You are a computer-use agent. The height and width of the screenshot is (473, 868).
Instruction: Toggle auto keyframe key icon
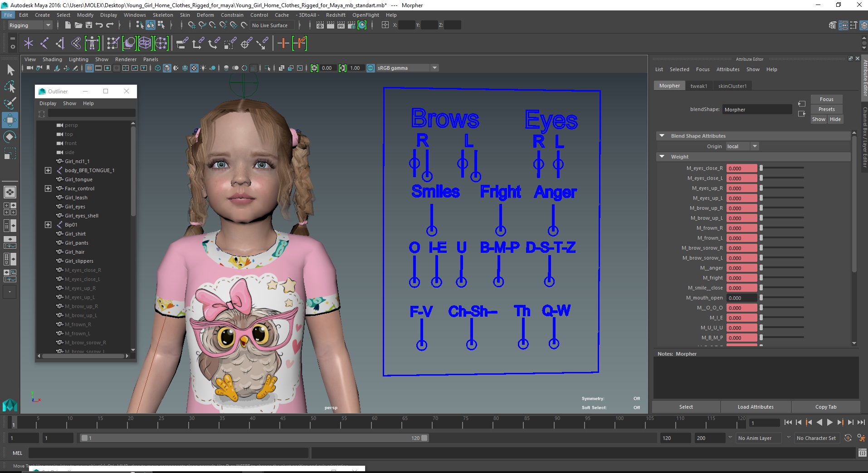click(848, 438)
